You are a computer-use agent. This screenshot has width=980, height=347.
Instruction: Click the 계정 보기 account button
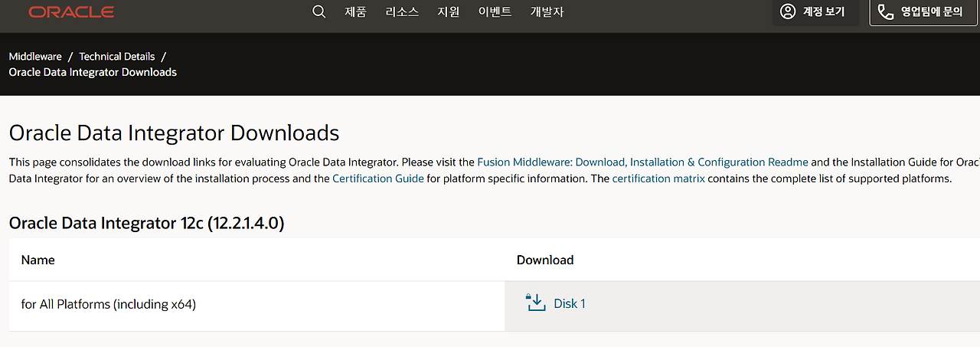[815, 12]
